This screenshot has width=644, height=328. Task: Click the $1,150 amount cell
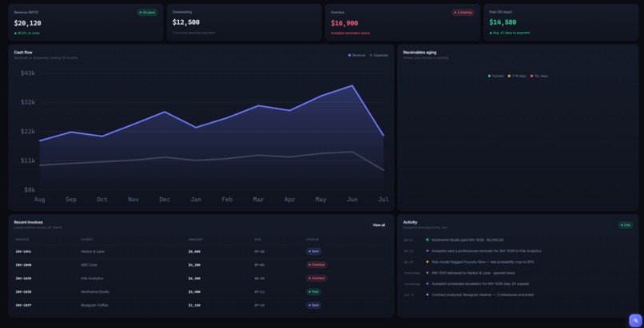point(194,306)
